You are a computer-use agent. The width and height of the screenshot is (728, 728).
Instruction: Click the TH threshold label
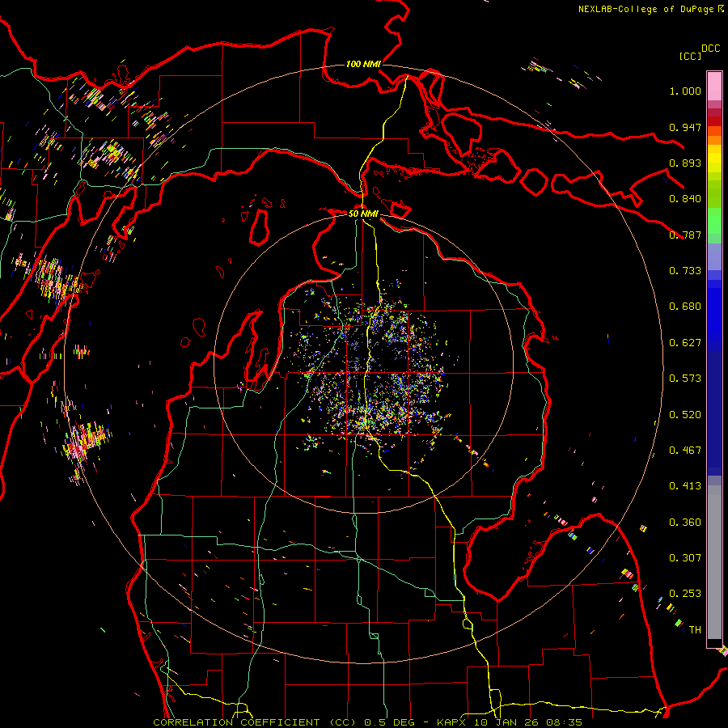click(695, 630)
